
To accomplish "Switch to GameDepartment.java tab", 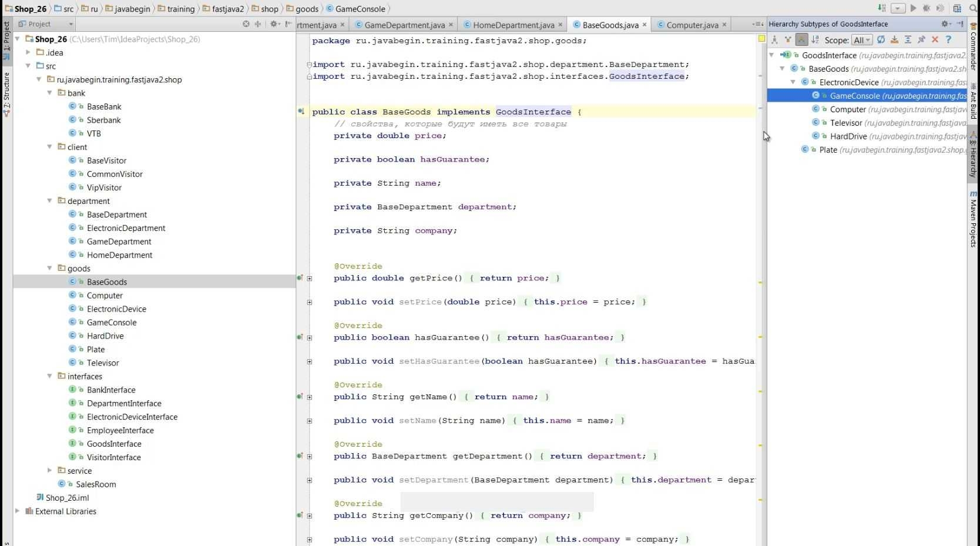I will pyautogui.click(x=404, y=25).
